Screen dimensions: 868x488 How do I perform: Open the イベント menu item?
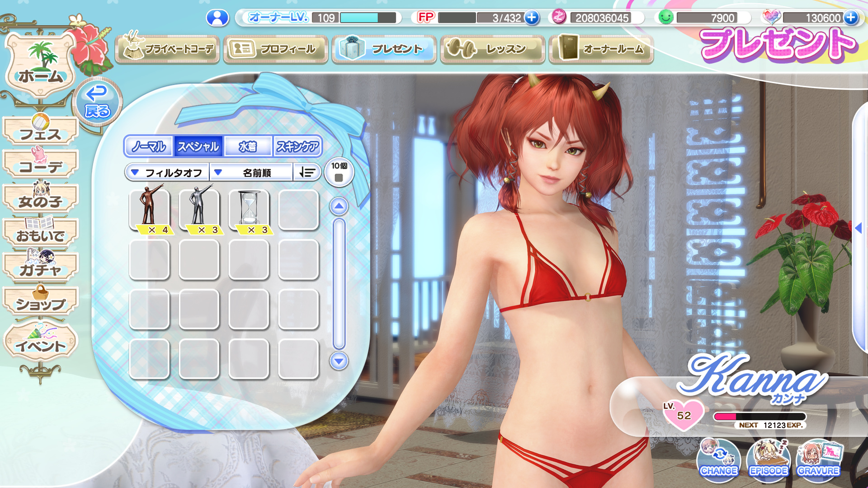pyautogui.click(x=40, y=342)
